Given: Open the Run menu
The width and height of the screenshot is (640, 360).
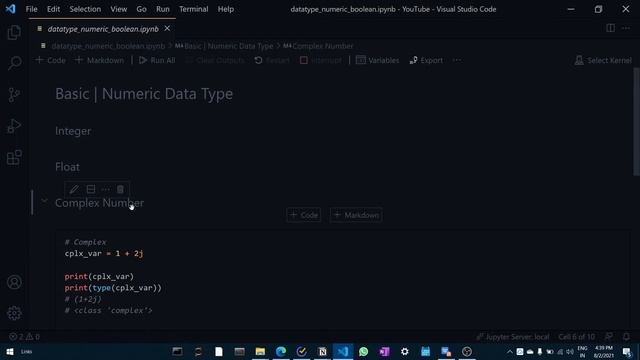Looking at the screenshot, I should coord(162,9).
